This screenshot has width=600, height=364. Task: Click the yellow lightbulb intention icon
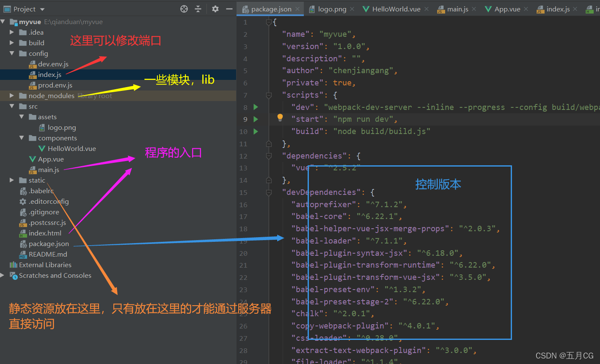click(x=280, y=118)
